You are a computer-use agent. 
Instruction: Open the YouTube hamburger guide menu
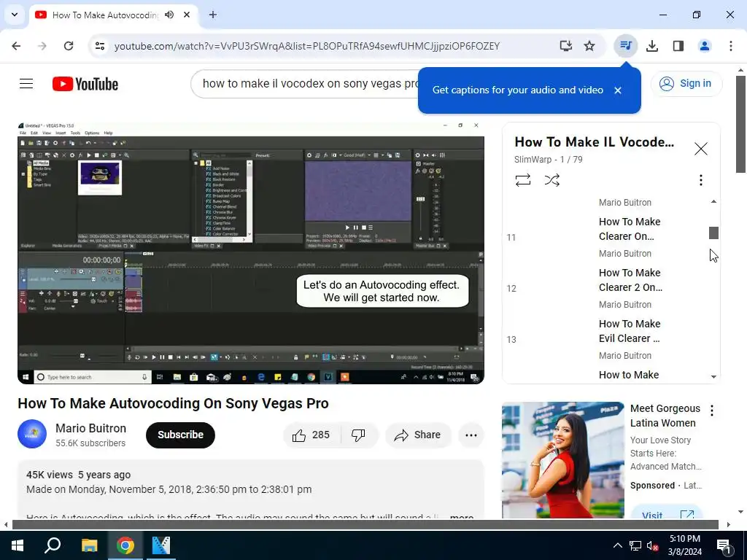tap(26, 84)
